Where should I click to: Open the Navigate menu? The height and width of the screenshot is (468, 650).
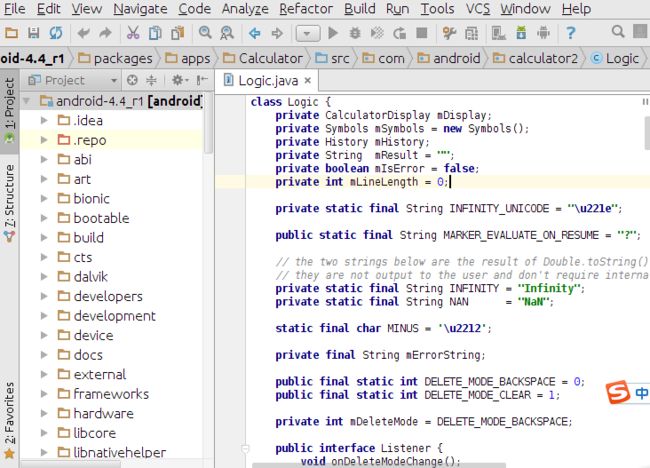click(140, 9)
